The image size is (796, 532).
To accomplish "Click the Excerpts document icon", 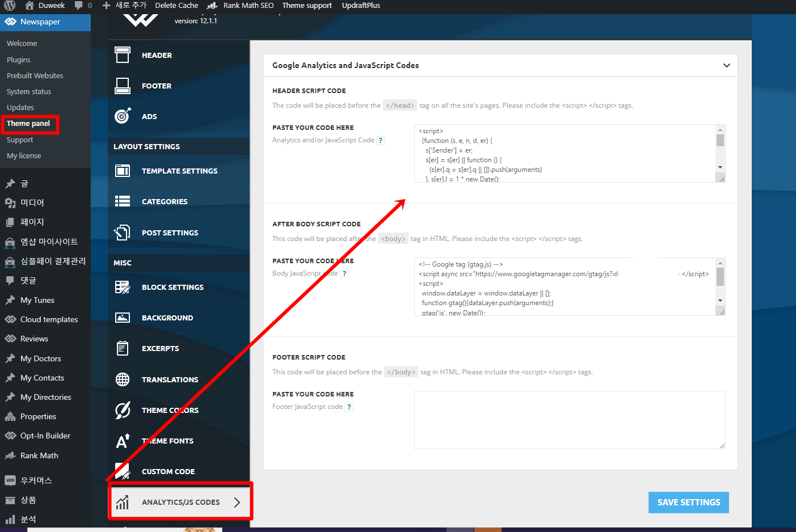I will click(123, 348).
